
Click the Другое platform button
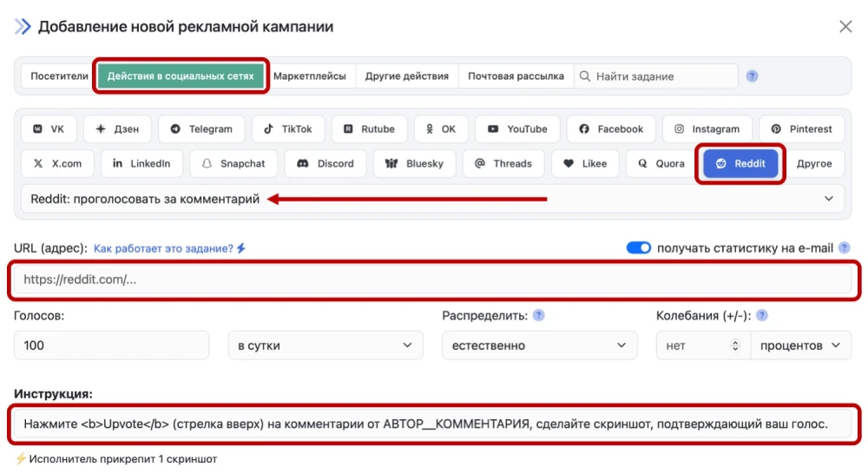point(814,163)
